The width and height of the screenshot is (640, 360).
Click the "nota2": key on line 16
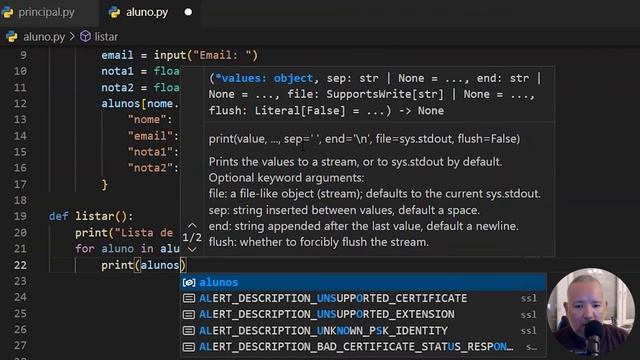[x=153, y=168]
